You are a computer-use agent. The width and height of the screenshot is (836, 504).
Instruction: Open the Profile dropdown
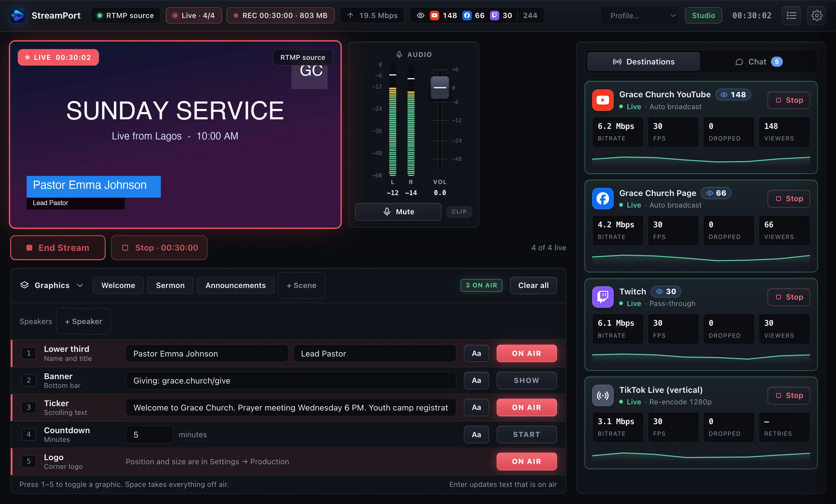[639, 16]
